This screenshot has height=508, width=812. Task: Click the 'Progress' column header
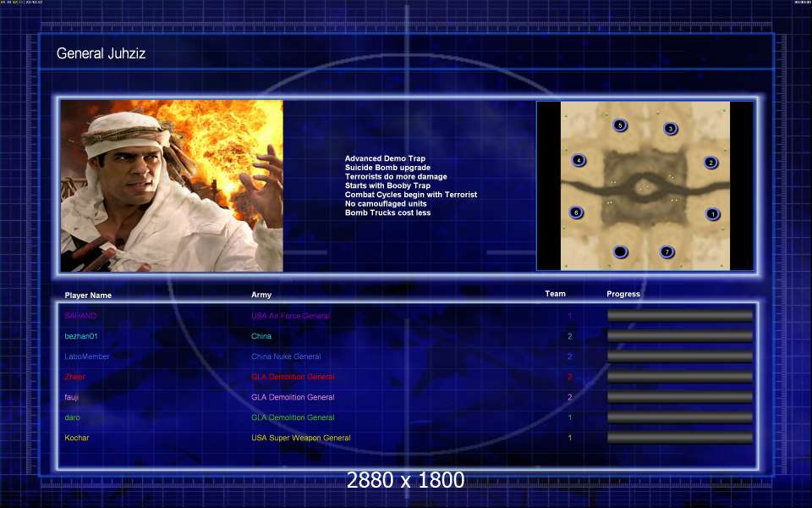[623, 294]
